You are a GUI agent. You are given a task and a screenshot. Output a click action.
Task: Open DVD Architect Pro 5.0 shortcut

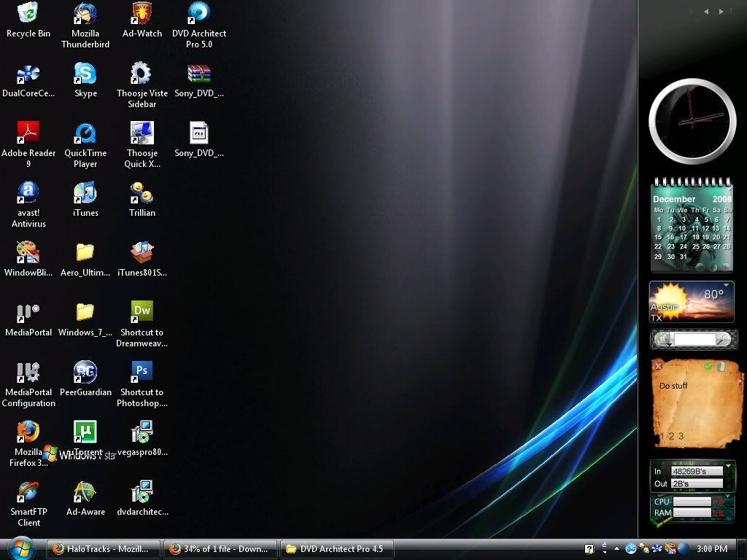[x=199, y=26]
